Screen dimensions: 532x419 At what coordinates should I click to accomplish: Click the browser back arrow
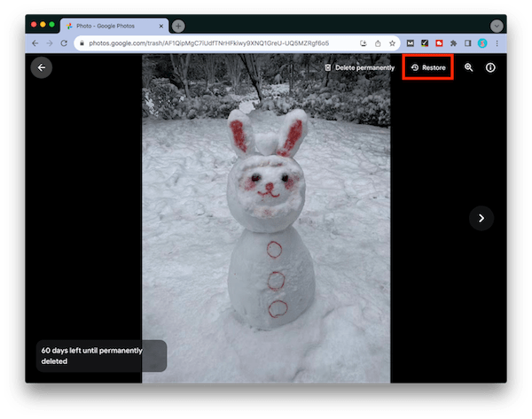35,43
